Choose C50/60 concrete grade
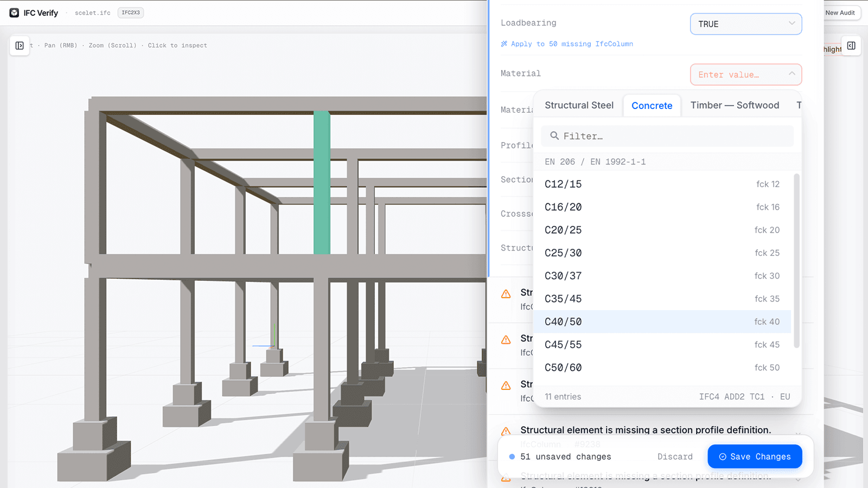The width and height of the screenshot is (868, 488). 662,368
